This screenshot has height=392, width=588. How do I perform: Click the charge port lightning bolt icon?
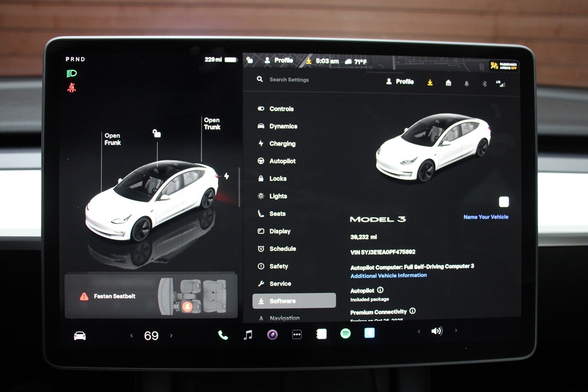click(226, 176)
